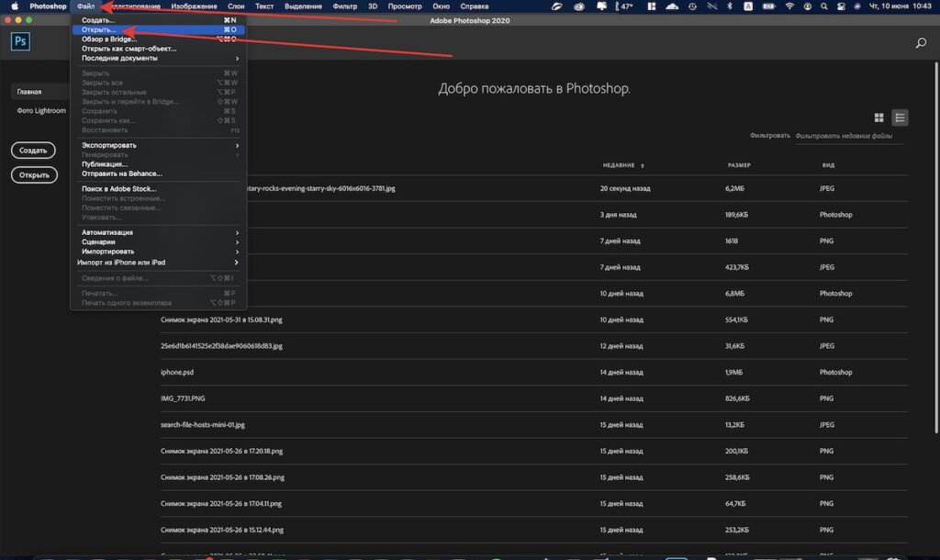The width and height of the screenshot is (940, 560).
Task: Open the Файл menu in the menu bar
Action: point(85,6)
